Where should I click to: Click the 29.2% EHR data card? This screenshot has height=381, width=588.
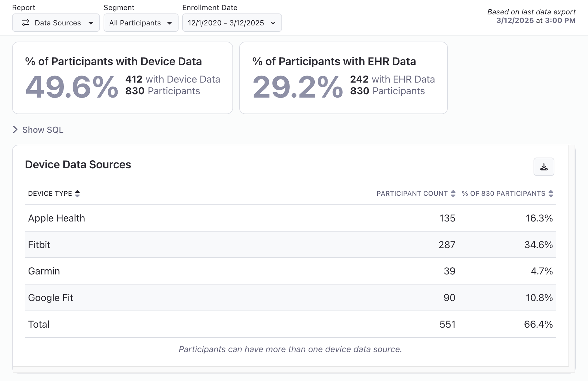click(343, 78)
